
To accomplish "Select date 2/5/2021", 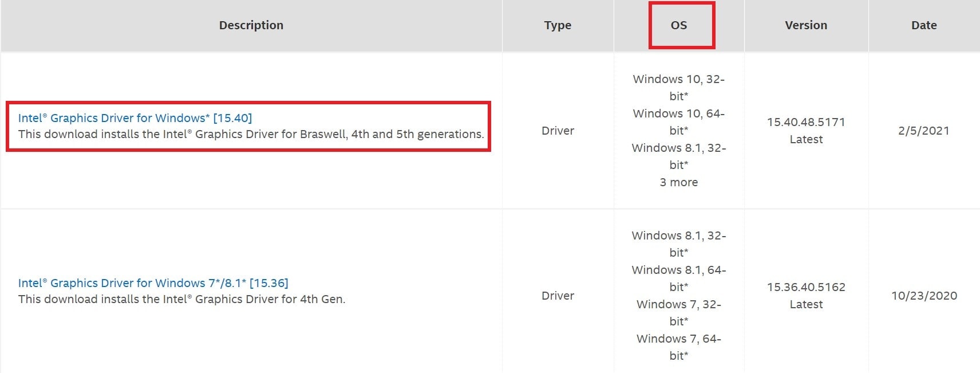I will coord(924,131).
